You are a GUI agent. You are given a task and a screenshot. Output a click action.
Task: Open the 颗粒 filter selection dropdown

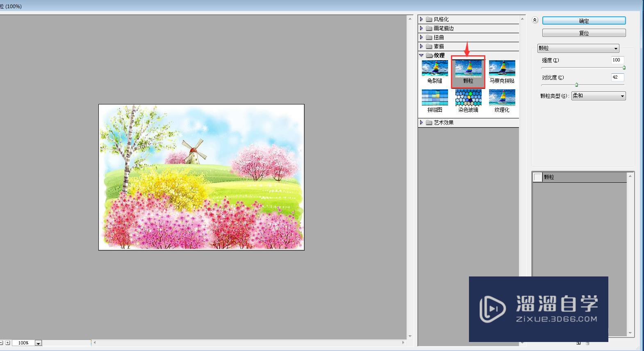(578, 48)
